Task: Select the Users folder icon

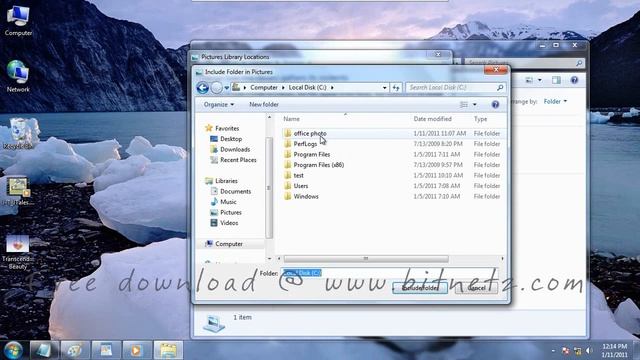Action: [x=288, y=186]
